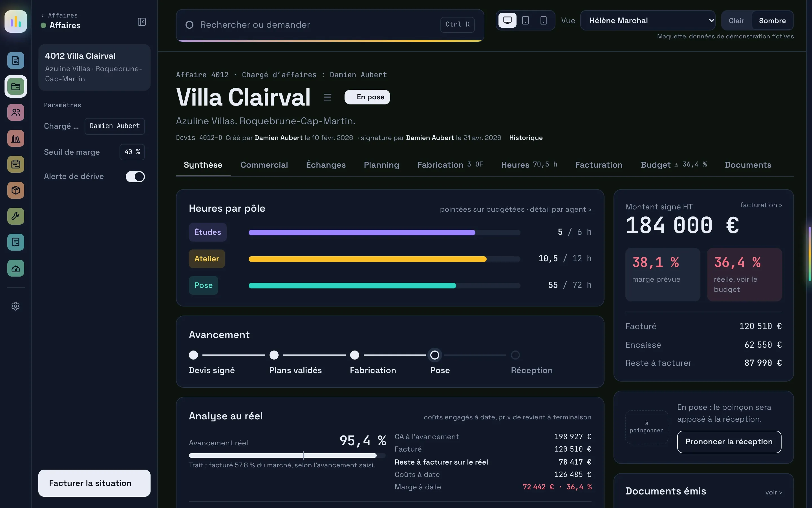Image resolution: width=812 pixels, height=508 pixels.
Task: Open the menu icon beside Villa Clairval
Action: 328,97
